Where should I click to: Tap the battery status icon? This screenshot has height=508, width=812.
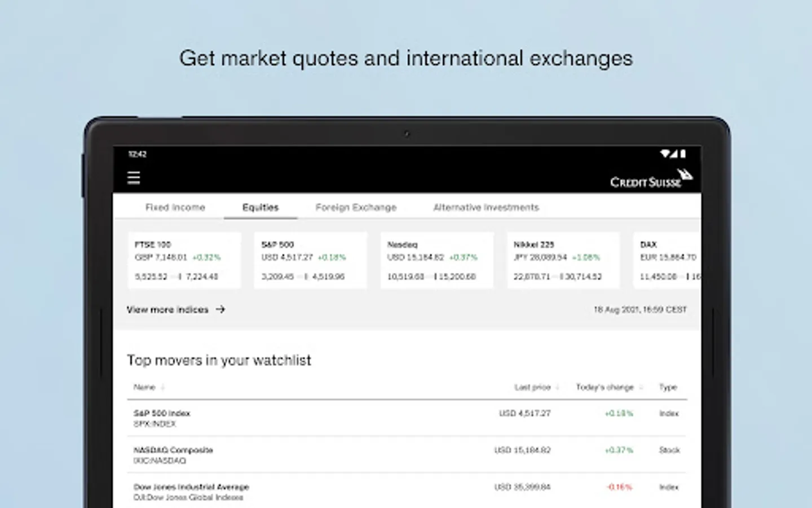[683, 154]
